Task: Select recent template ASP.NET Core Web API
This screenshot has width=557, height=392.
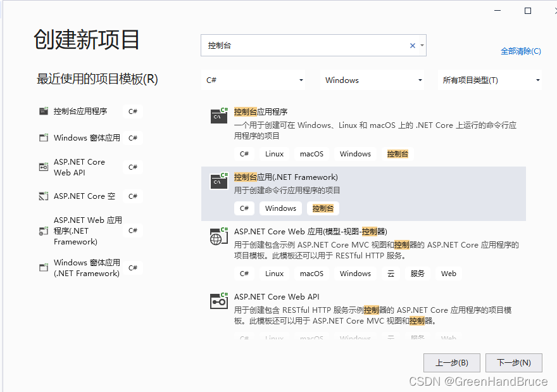Action: (79, 167)
